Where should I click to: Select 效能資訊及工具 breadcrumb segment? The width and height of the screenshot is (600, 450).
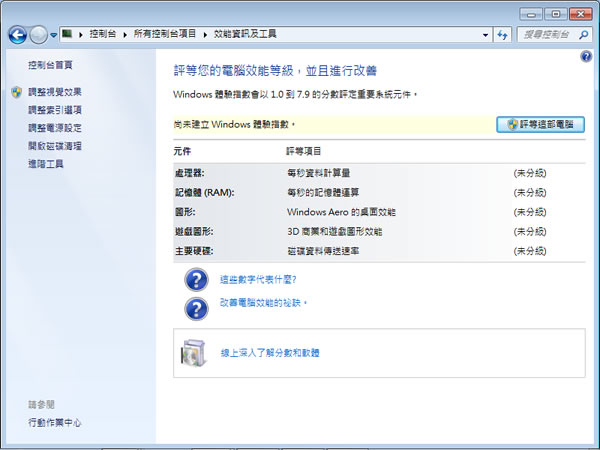click(x=245, y=34)
